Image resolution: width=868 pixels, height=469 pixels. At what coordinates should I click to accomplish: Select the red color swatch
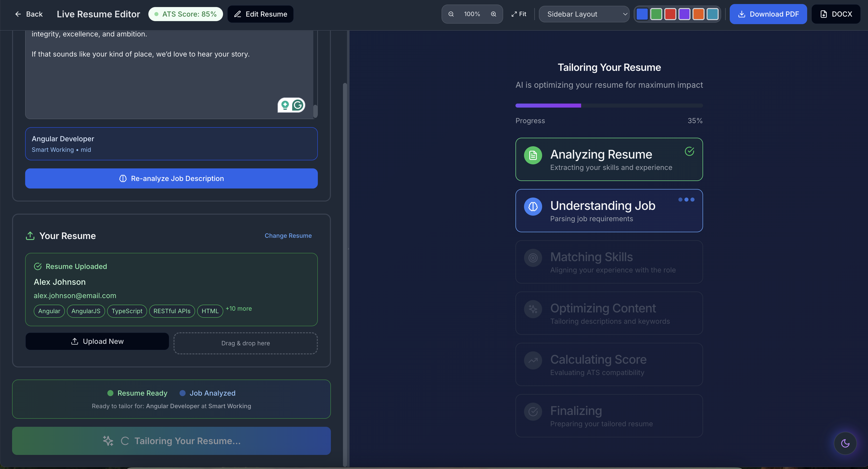[670, 14]
